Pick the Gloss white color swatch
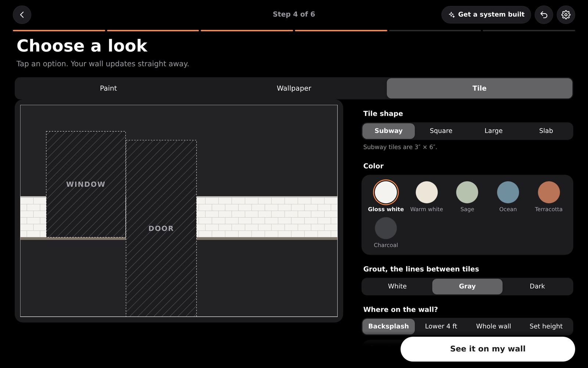Image resolution: width=588 pixels, height=368 pixels. [x=386, y=192]
